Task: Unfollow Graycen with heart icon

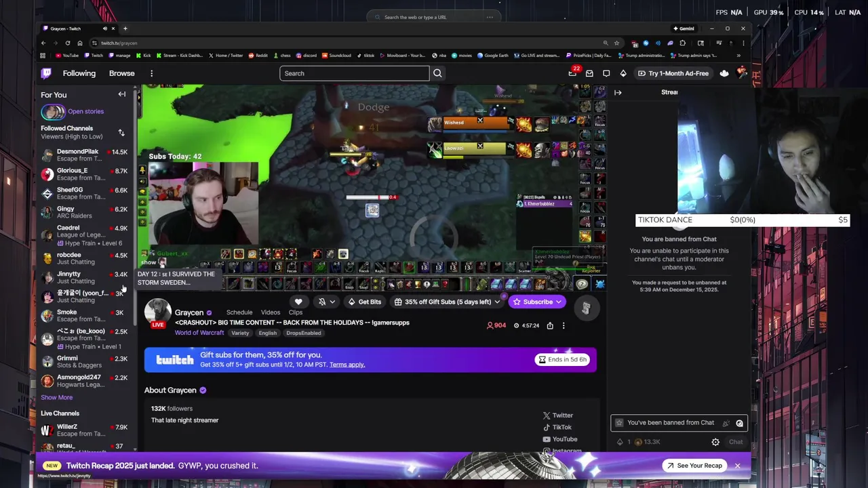Action: pos(298,302)
